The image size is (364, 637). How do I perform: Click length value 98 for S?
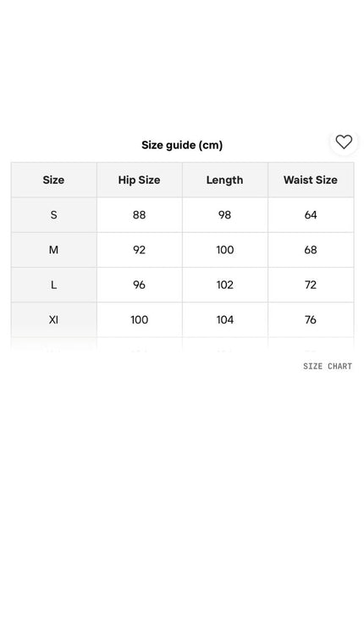(x=225, y=215)
